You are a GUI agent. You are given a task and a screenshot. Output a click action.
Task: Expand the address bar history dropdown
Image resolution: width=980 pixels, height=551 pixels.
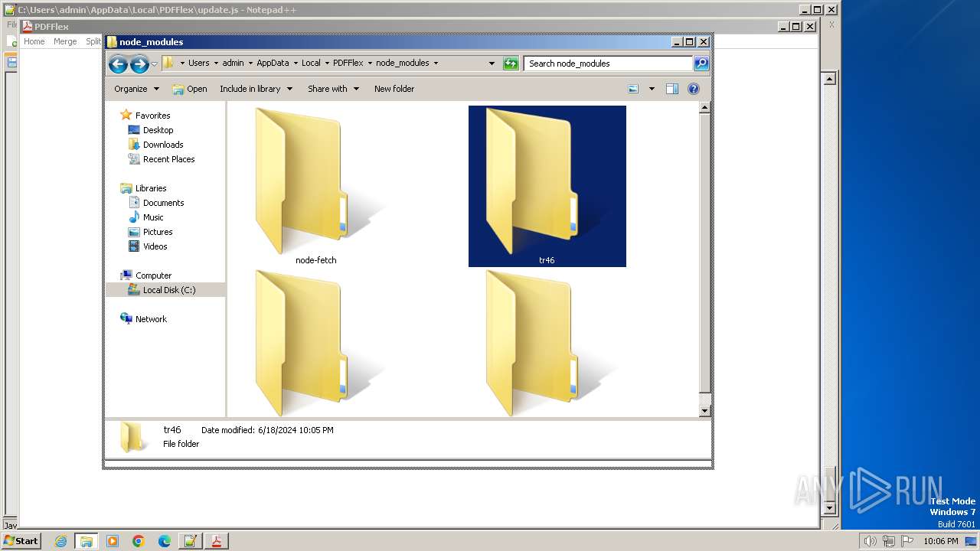492,64
